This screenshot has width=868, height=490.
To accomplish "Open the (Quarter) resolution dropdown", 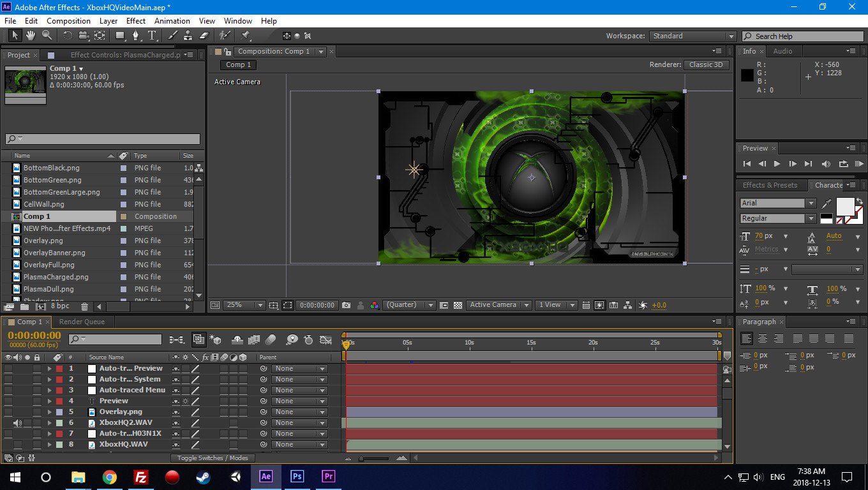I will tap(409, 305).
